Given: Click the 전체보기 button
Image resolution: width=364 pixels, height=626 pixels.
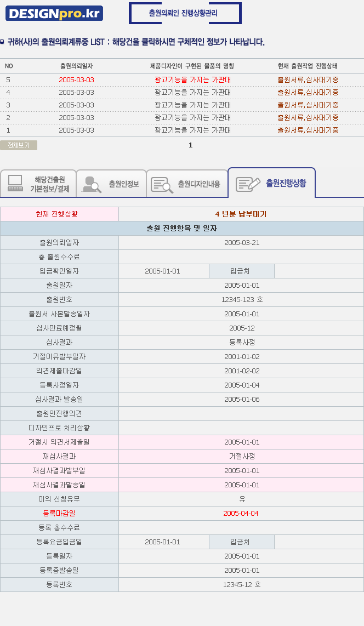Looking at the screenshot, I should [x=18, y=145].
